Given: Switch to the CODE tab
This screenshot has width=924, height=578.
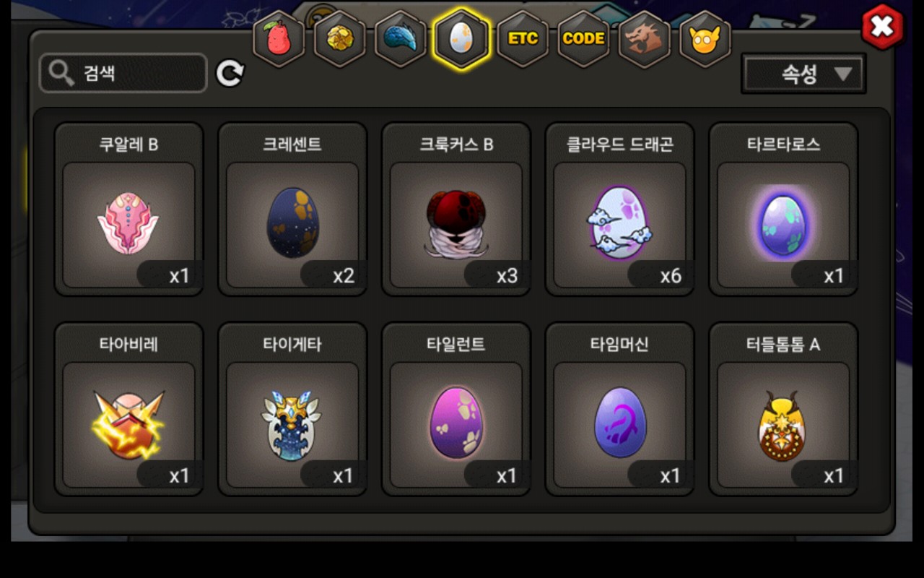Looking at the screenshot, I should (583, 39).
